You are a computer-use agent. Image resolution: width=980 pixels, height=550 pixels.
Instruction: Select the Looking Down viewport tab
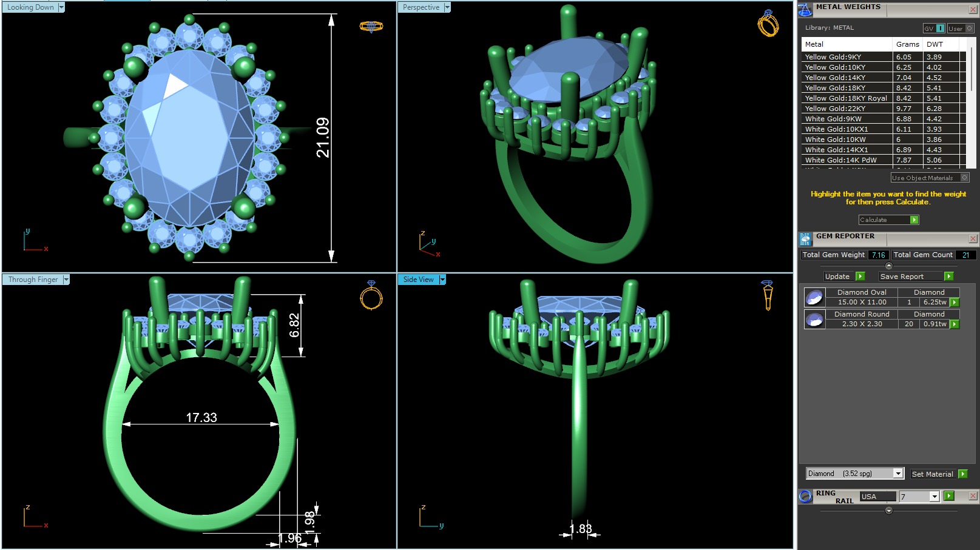click(30, 7)
